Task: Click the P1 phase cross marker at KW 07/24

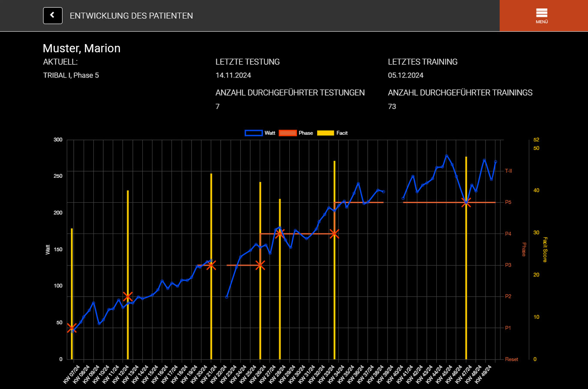Action: coord(72,328)
